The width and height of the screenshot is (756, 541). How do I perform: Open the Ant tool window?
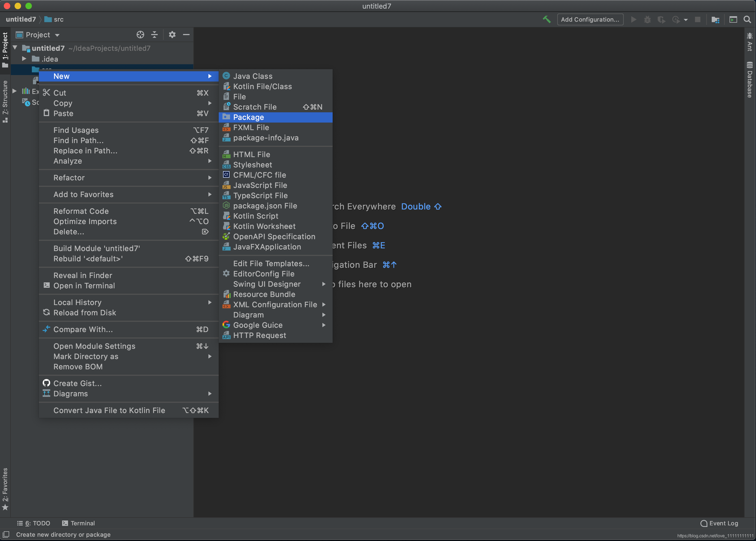[x=750, y=42]
